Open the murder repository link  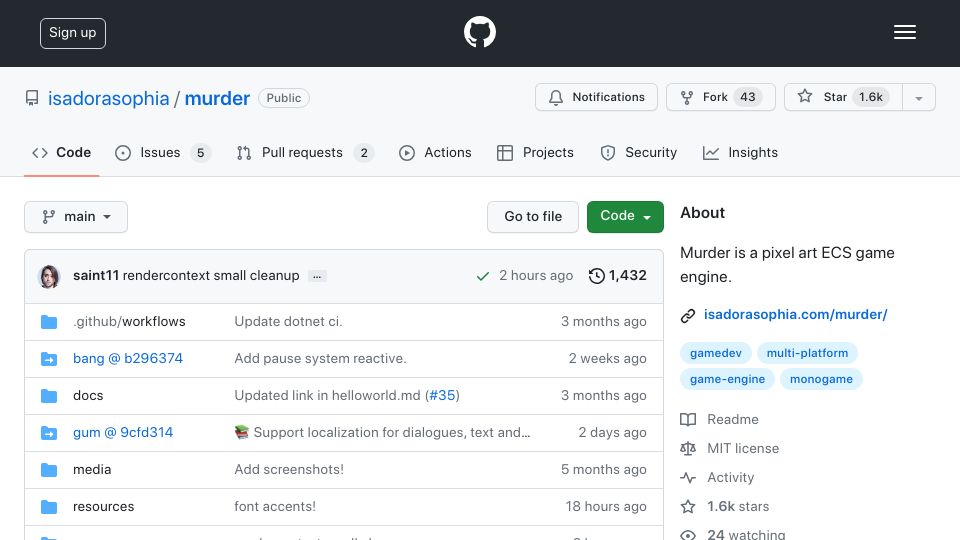click(x=217, y=98)
